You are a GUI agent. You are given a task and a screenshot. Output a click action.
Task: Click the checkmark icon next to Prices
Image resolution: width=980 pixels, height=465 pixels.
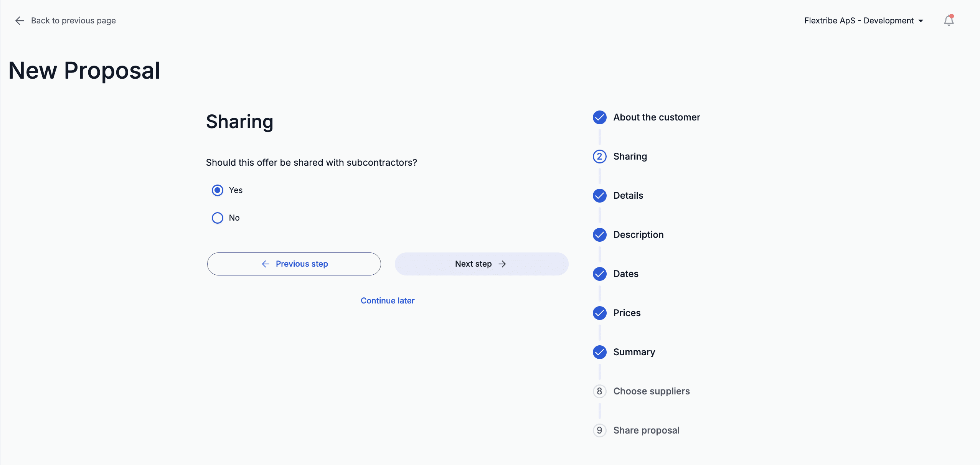tap(599, 313)
